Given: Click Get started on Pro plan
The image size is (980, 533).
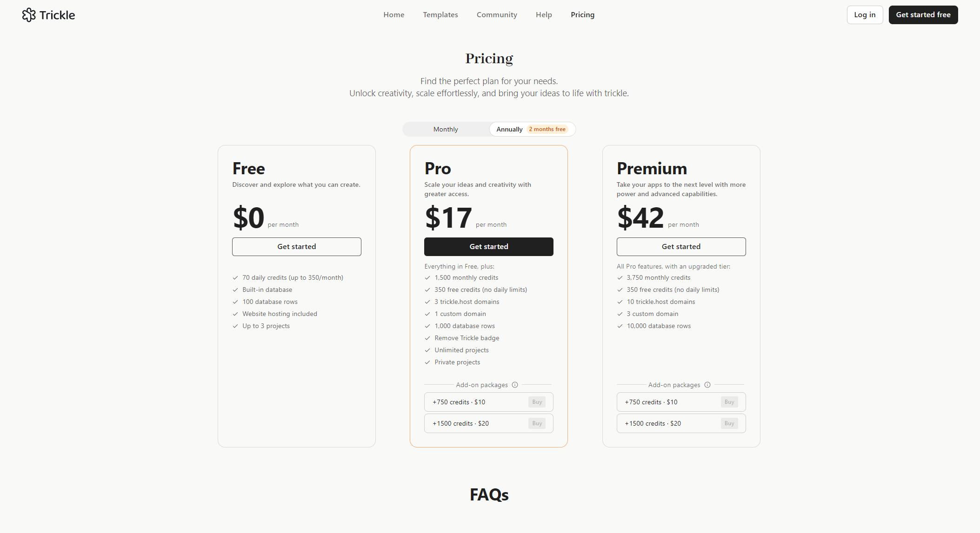Looking at the screenshot, I should pyautogui.click(x=489, y=247).
